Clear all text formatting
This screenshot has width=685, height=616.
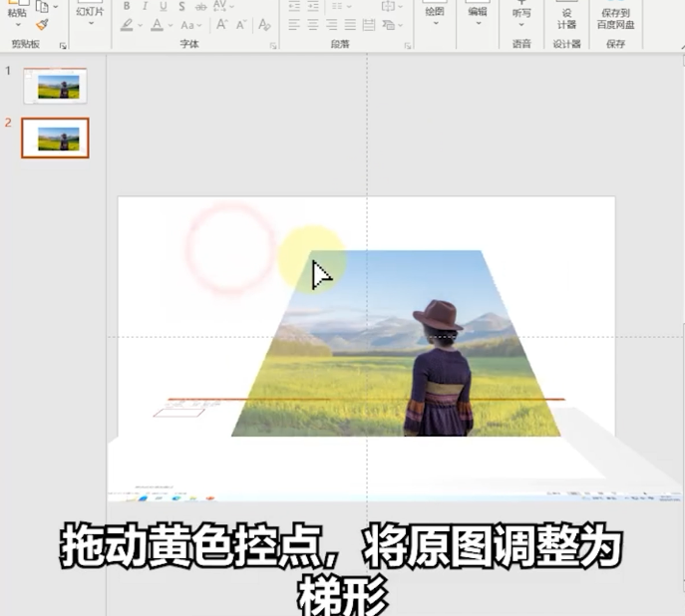tap(264, 25)
